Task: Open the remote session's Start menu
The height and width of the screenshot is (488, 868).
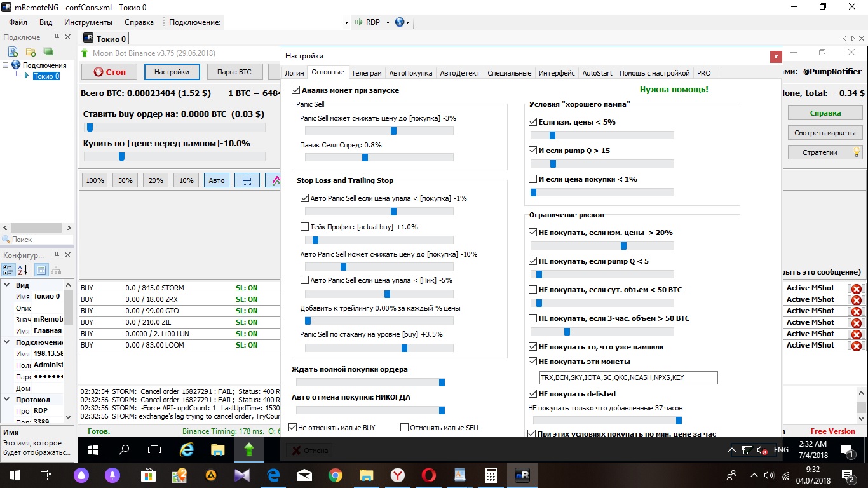Action: point(93,450)
